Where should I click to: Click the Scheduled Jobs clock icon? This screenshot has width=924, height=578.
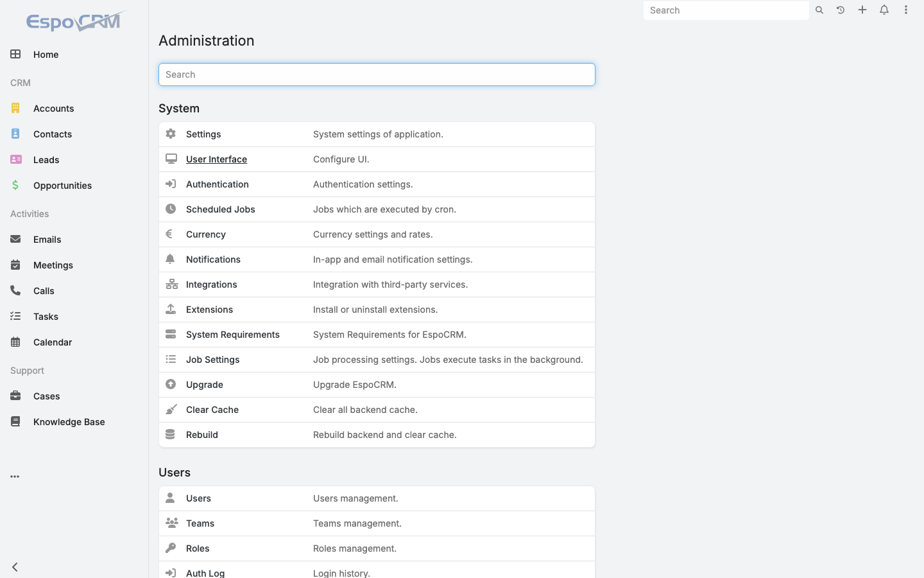click(171, 209)
